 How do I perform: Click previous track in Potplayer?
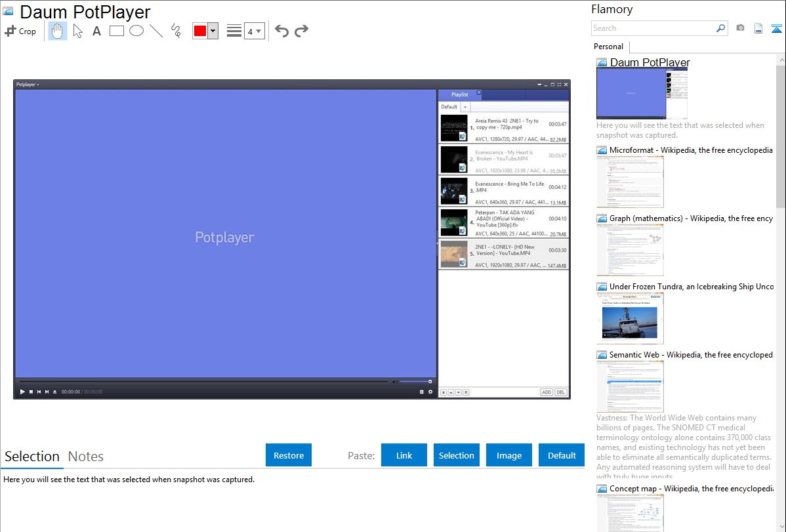(x=39, y=392)
